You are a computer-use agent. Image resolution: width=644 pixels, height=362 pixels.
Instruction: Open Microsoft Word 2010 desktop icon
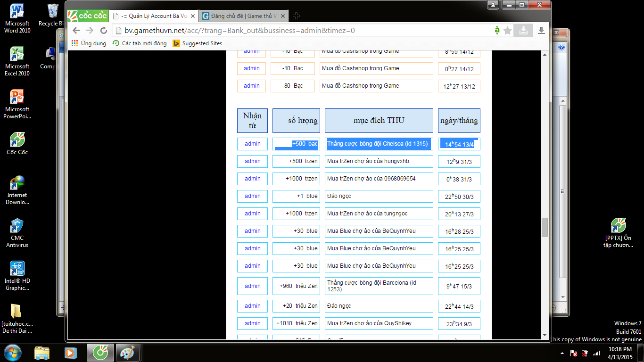pos(17,19)
